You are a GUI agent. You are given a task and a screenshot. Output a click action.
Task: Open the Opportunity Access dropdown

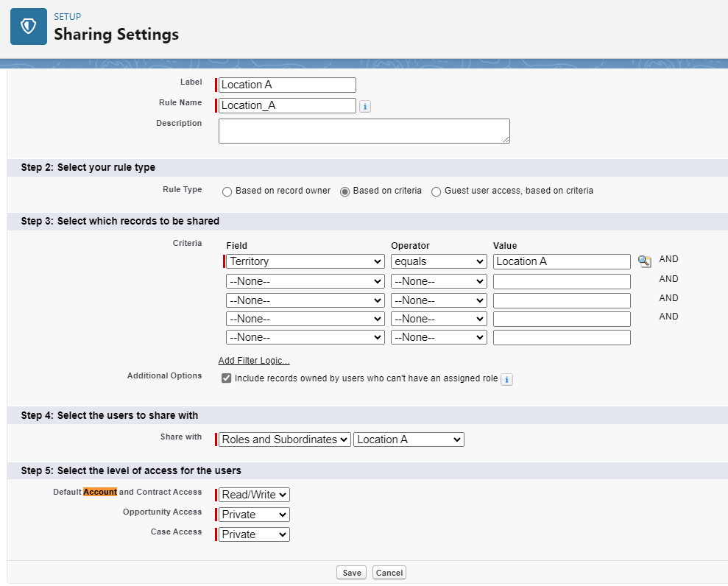[x=254, y=515]
